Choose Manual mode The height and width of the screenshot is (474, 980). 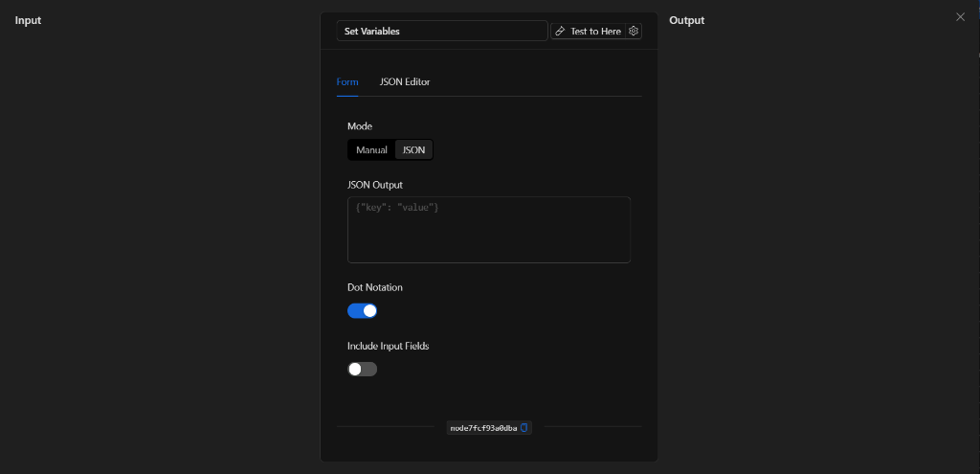372,150
